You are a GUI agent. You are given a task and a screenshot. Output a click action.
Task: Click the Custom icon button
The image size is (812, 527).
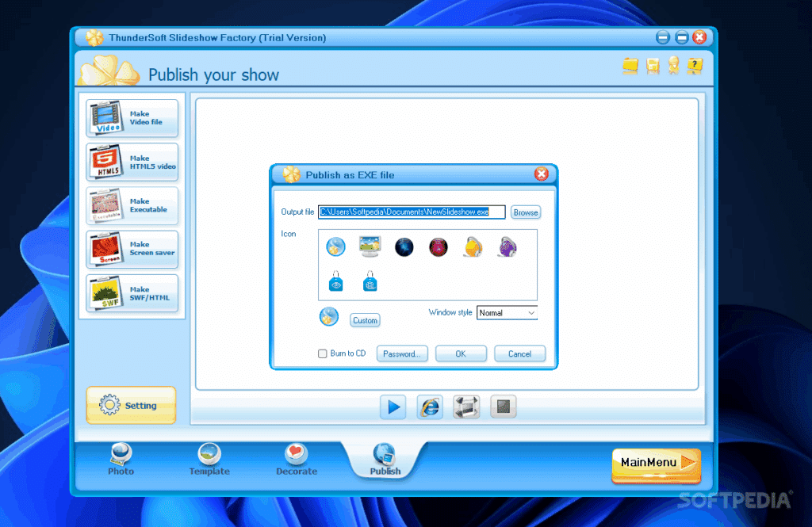[x=365, y=320]
